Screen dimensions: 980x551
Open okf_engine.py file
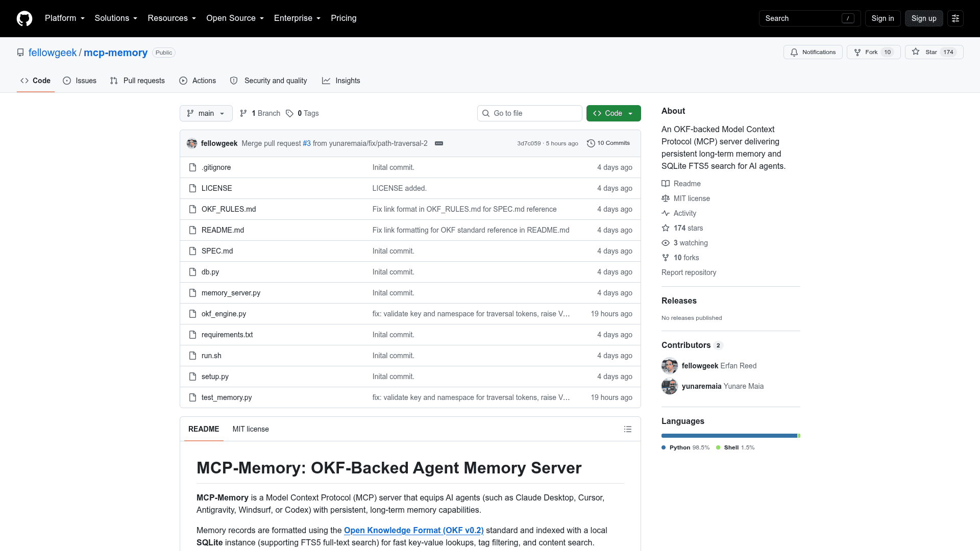[x=224, y=314]
